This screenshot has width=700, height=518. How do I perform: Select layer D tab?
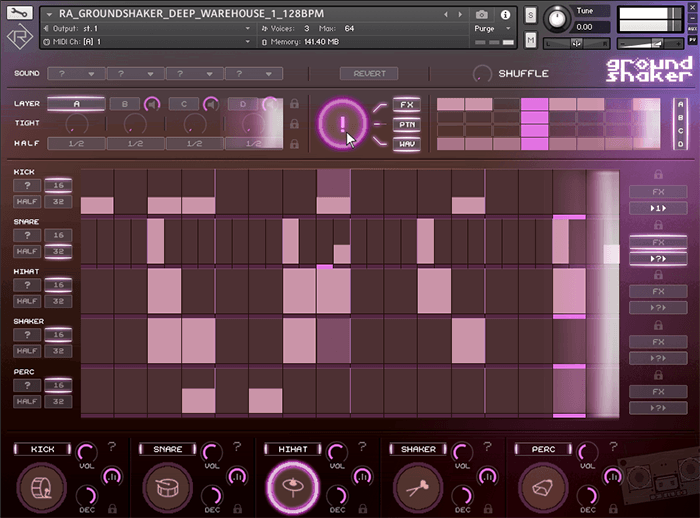pyautogui.click(x=243, y=104)
